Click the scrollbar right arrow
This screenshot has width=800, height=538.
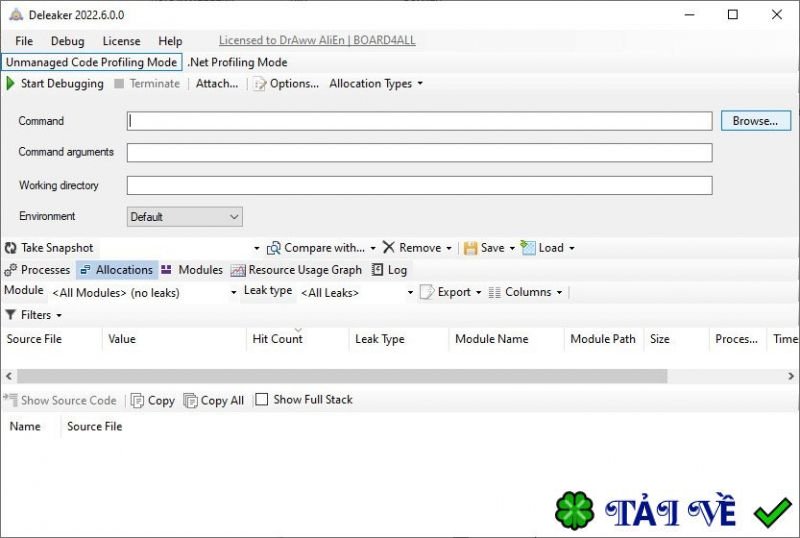[x=791, y=376]
